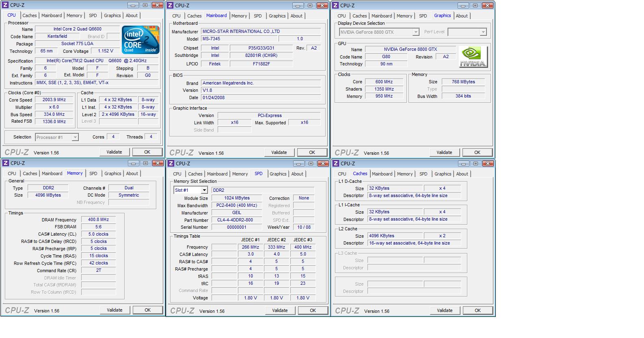Click the GPU memory Size '768 MBytes'

pos(463,82)
